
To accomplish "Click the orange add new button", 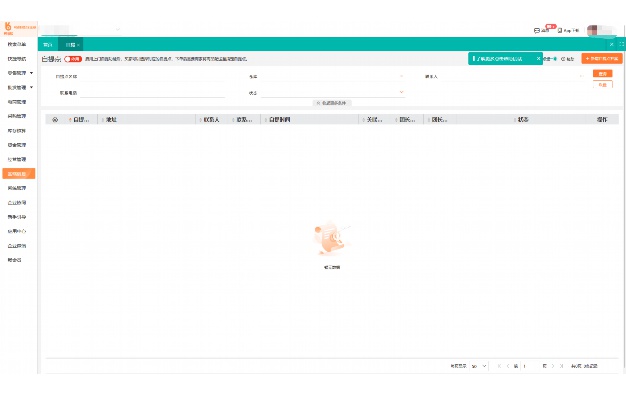I will pyautogui.click(x=602, y=58).
